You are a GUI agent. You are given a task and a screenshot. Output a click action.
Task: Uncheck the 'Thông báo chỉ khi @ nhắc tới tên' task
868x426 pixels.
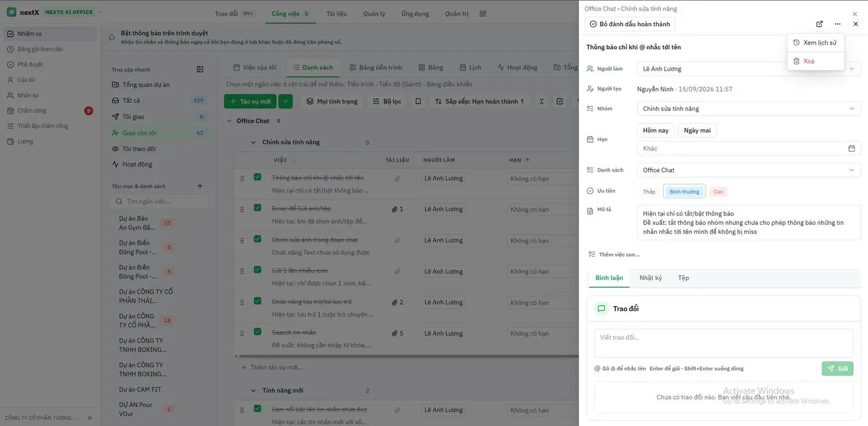258,177
